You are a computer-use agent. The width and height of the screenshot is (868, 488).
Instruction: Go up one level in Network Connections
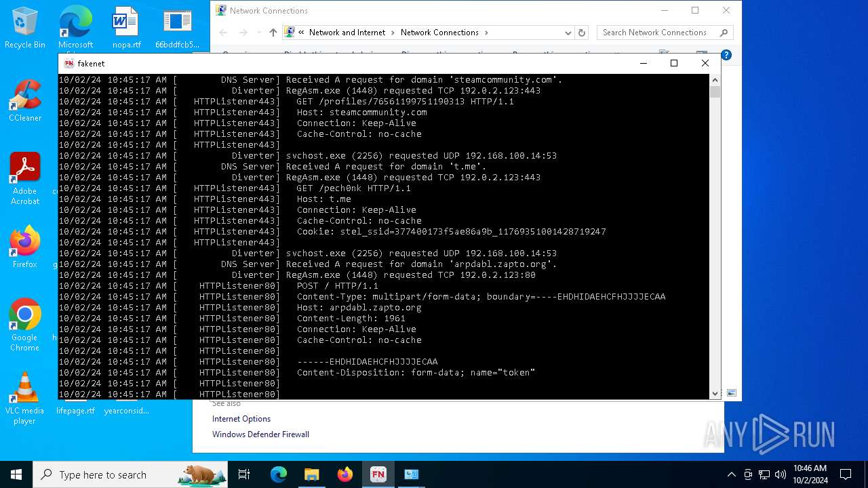coord(273,32)
